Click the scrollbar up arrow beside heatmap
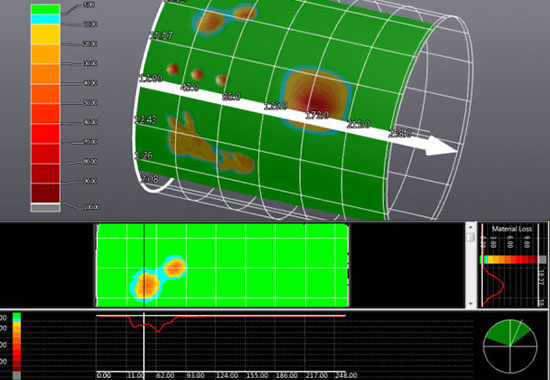The width and height of the screenshot is (550, 380). [x=471, y=227]
